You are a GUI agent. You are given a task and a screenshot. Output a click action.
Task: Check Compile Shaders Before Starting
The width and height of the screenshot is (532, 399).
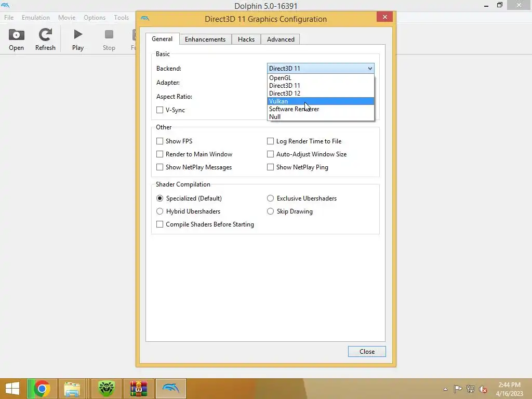click(x=159, y=224)
